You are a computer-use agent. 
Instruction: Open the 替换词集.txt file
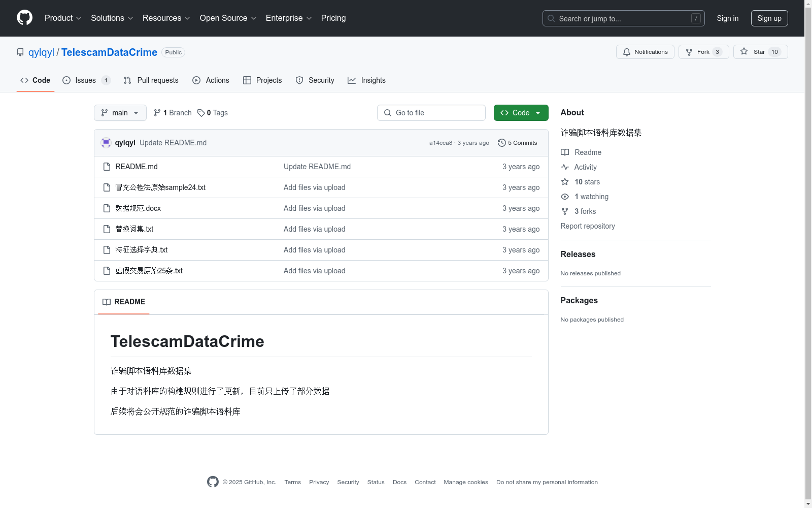pyautogui.click(x=134, y=229)
